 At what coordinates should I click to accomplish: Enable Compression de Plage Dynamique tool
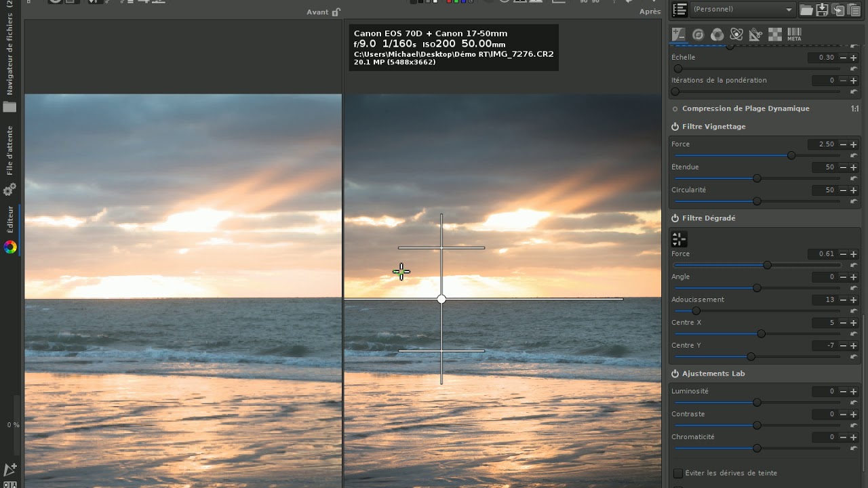[675, 108]
